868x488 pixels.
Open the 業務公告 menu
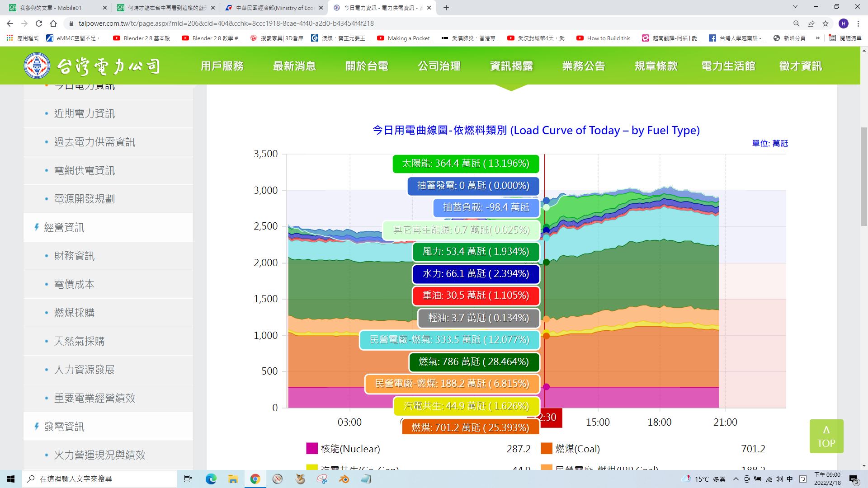click(x=584, y=66)
